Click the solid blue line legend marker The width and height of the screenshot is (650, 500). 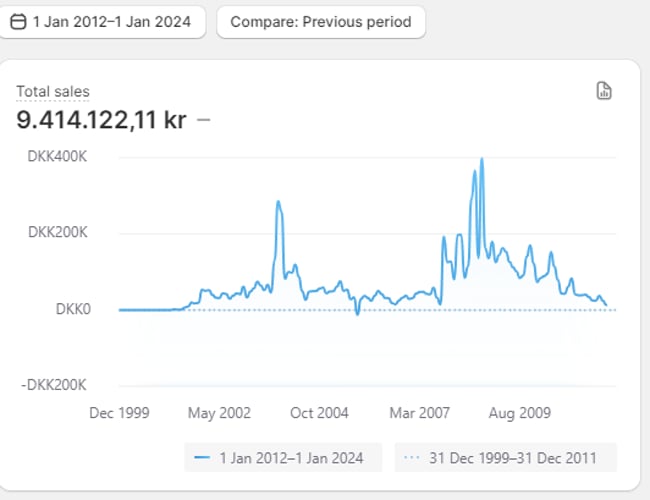pos(202,458)
